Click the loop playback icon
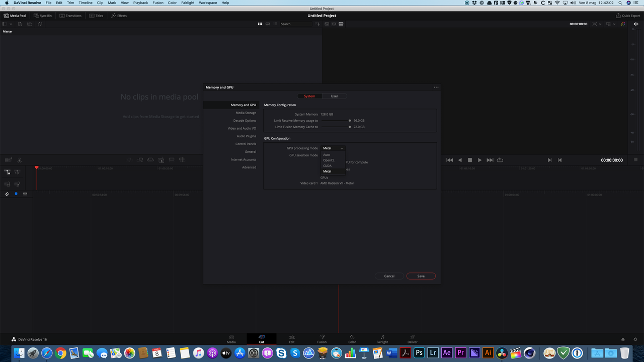The height and width of the screenshot is (362, 644). (x=500, y=160)
